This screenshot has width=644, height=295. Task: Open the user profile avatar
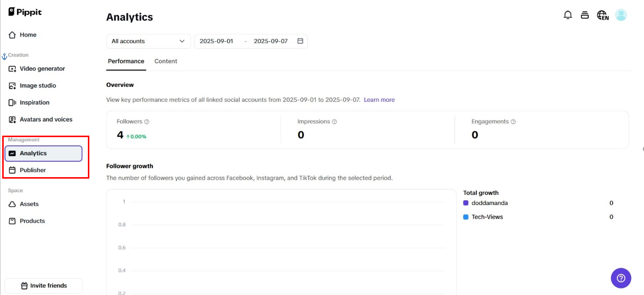(x=621, y=15)
